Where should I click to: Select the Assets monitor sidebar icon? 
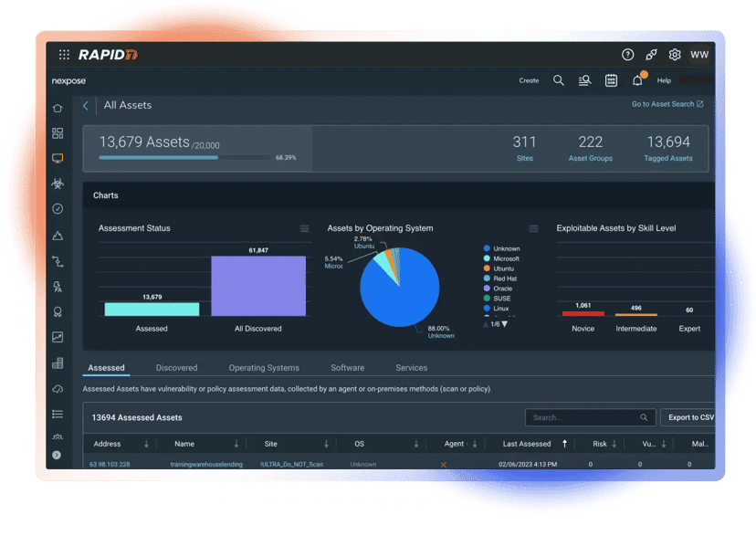pyautogui.click(x=58, y=158)
